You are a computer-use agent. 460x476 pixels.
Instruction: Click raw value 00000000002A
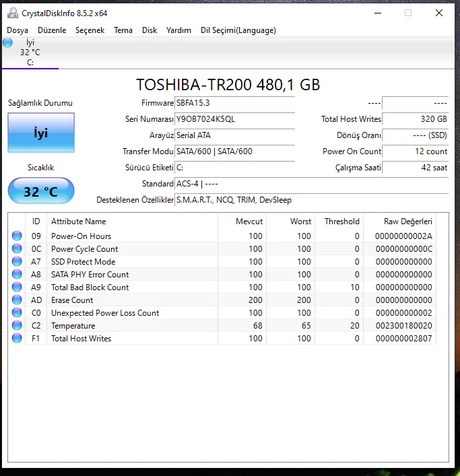[404, 236]
